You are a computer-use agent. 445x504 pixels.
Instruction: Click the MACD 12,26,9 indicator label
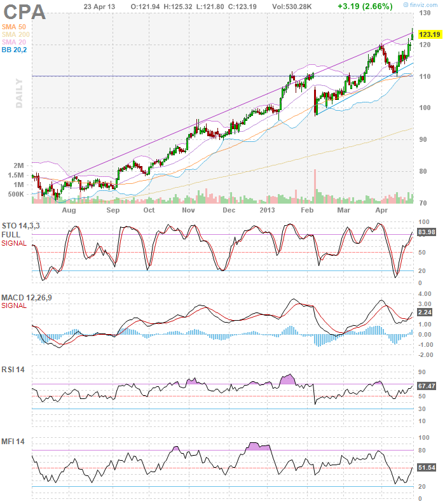coord(24,297)
